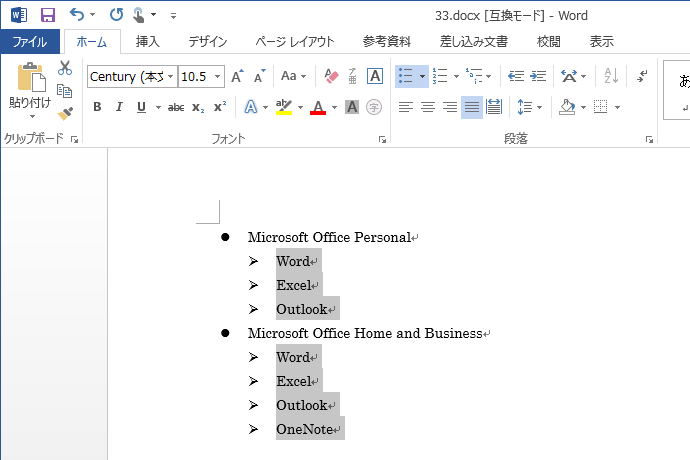Toggle bold formatting

97,107
